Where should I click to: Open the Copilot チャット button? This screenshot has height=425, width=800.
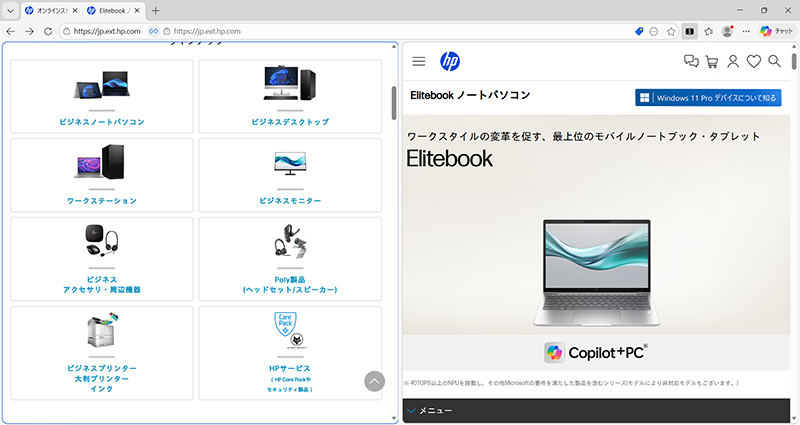[776, 31]
